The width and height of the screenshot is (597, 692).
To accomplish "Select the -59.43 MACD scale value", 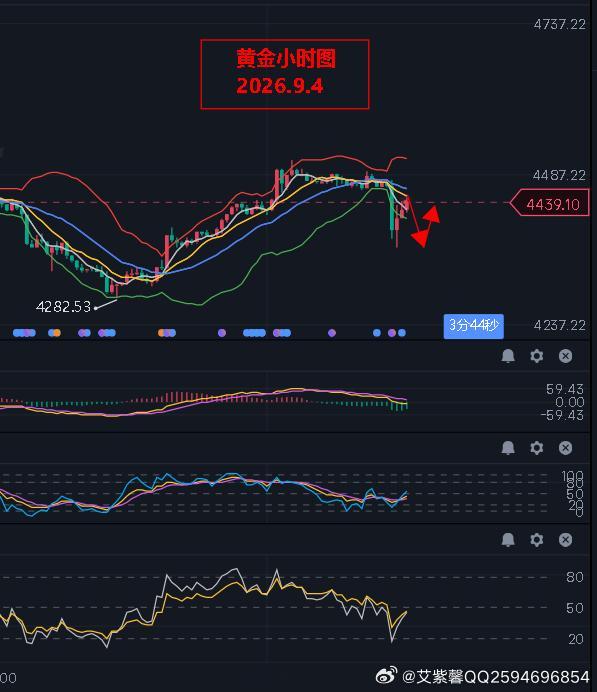I will (x=562, y=415).
